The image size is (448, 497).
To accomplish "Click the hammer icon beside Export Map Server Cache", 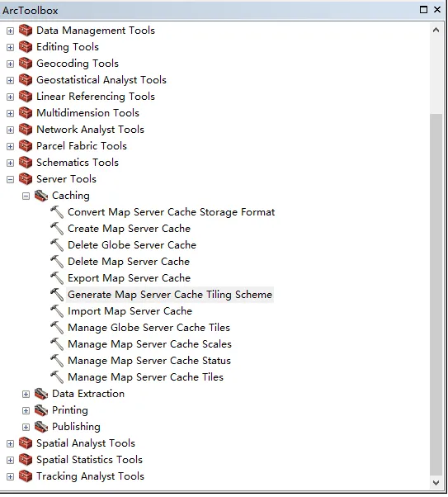I will point(57,278).
